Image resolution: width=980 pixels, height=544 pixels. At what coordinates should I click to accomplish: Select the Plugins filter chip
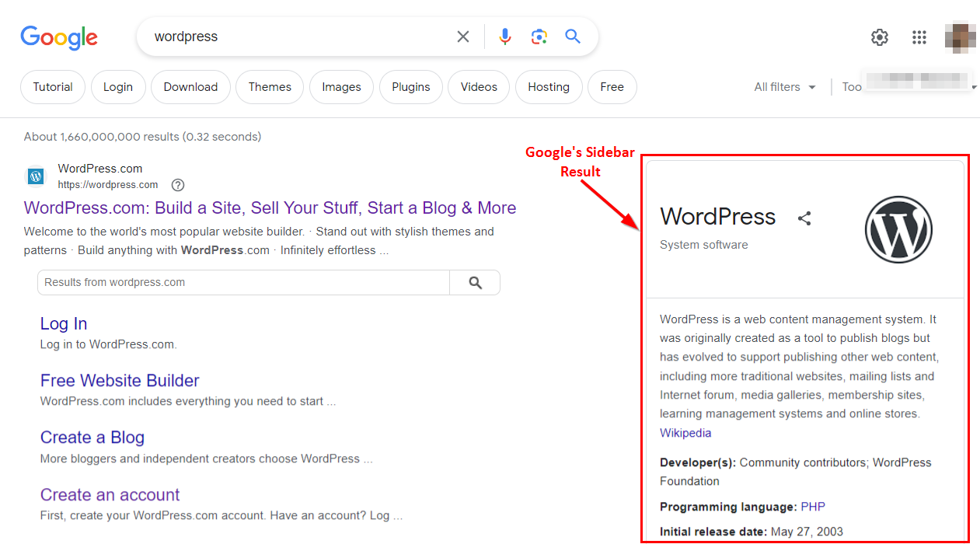click(411, 87)
